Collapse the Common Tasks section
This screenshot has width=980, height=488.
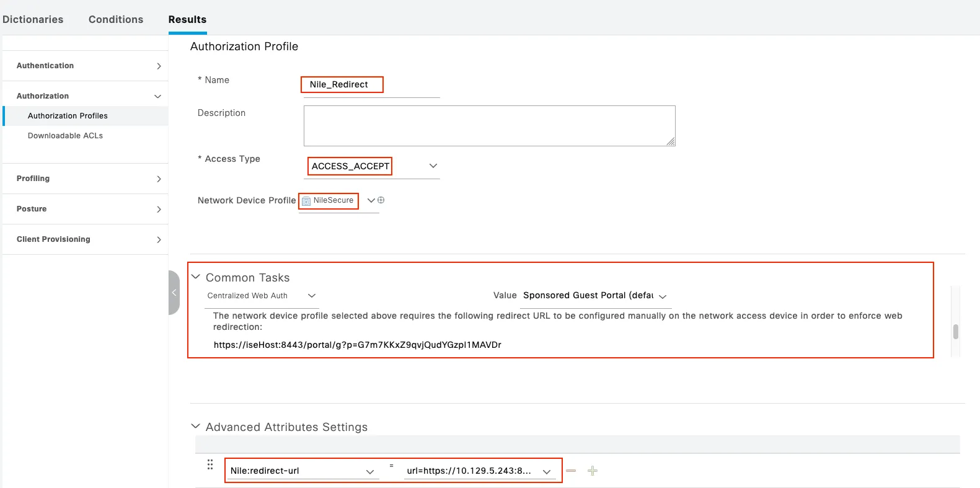pyautogui.click(x=196, y=277)
